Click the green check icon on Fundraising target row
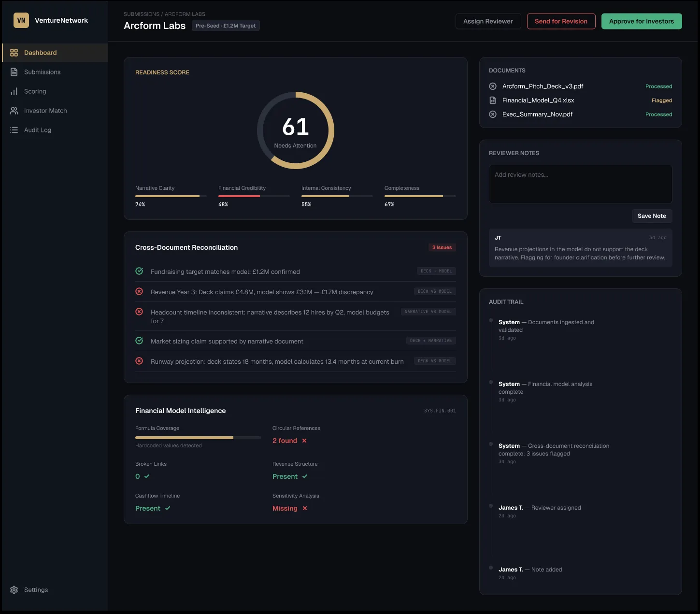 point(139,271)
